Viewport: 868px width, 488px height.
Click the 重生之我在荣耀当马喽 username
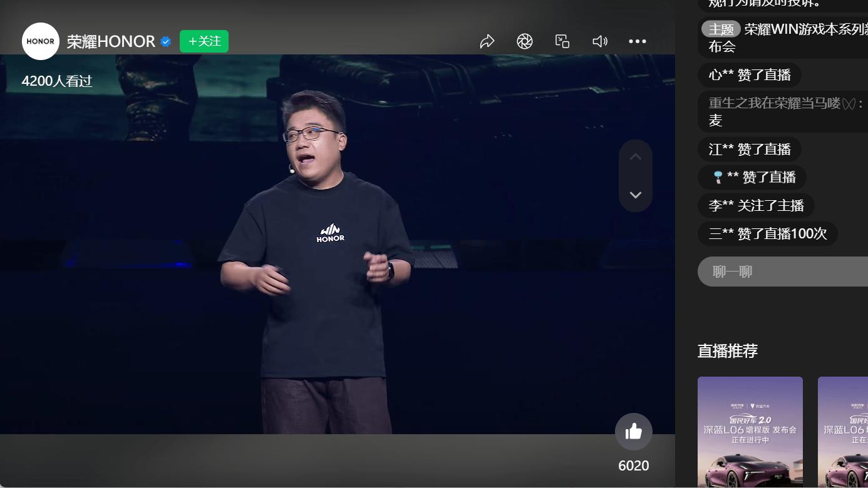(x=782, y=103)
